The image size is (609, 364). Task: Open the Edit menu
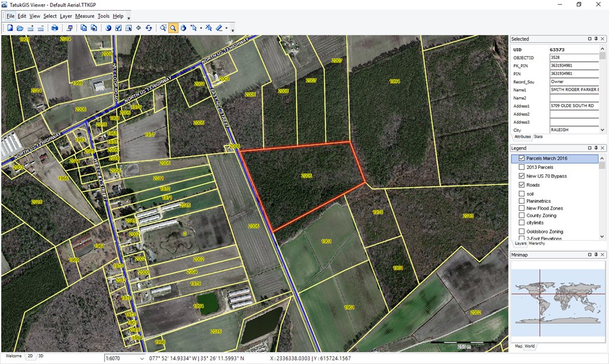22,16
